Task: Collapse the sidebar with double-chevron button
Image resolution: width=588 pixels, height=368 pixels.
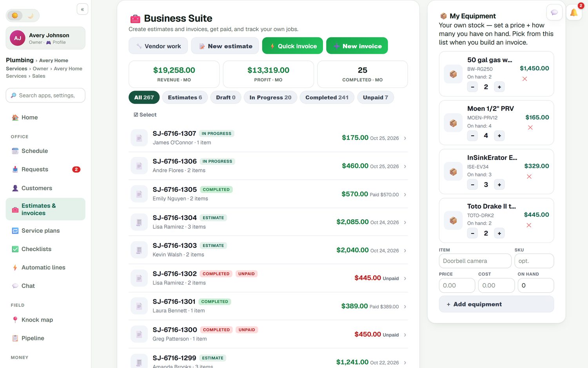Action: tap(82, 9)
